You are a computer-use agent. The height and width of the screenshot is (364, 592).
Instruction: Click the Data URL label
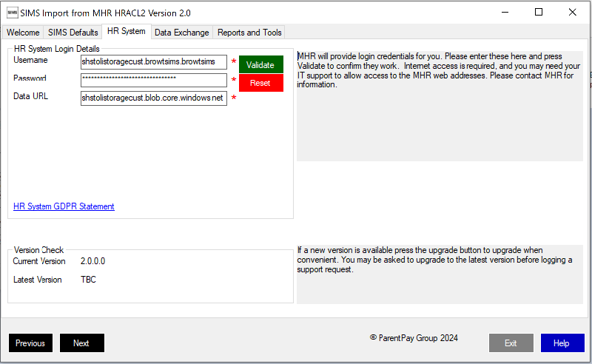coord(30,96)
